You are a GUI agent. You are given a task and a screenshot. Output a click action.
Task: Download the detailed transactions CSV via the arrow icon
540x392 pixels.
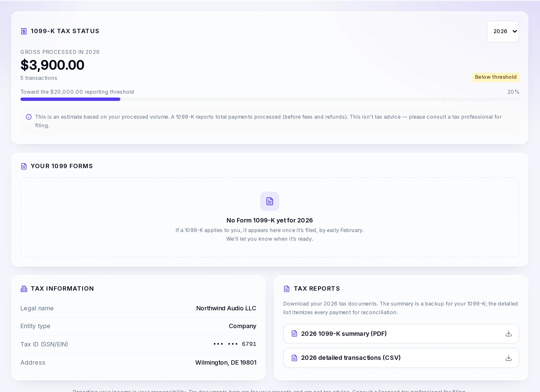(509, 358)
